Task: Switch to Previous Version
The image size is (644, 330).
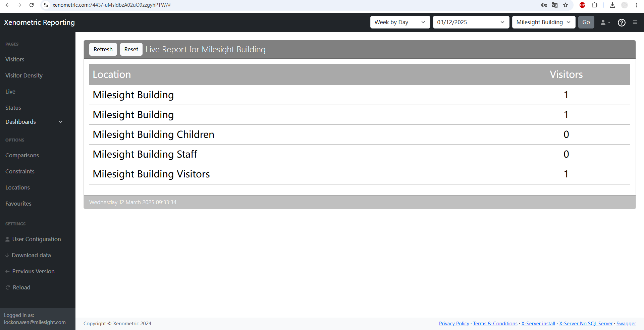Action: 30,271
